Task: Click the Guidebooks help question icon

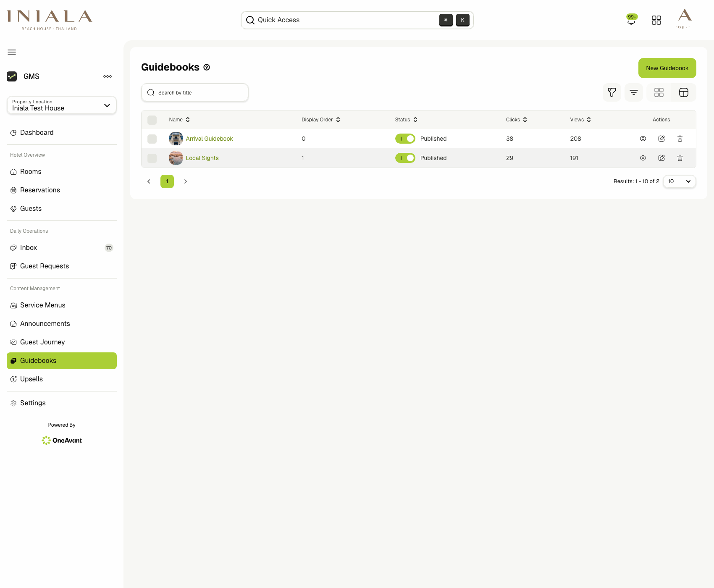Action: point(207,67)
